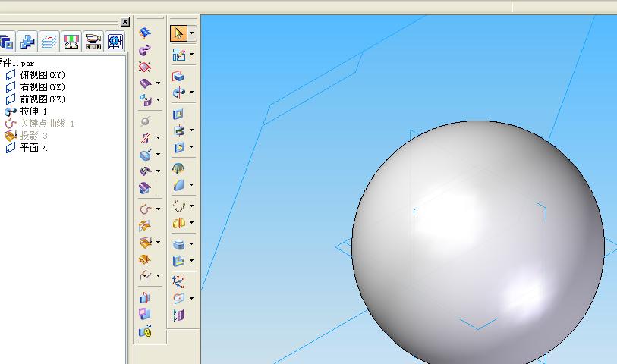The width and height of the screenshot is (617, 364).
Task: Expand the Hole tool dropdown arrow
Action: click(192, 147)
